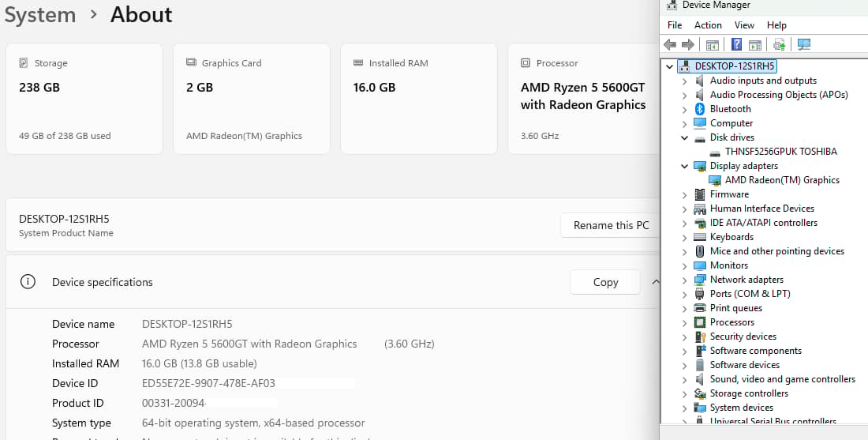Click the Installed RAM card icon
Image resolution: width=868 pixels, height=440 pixels.
pos(358,62)
